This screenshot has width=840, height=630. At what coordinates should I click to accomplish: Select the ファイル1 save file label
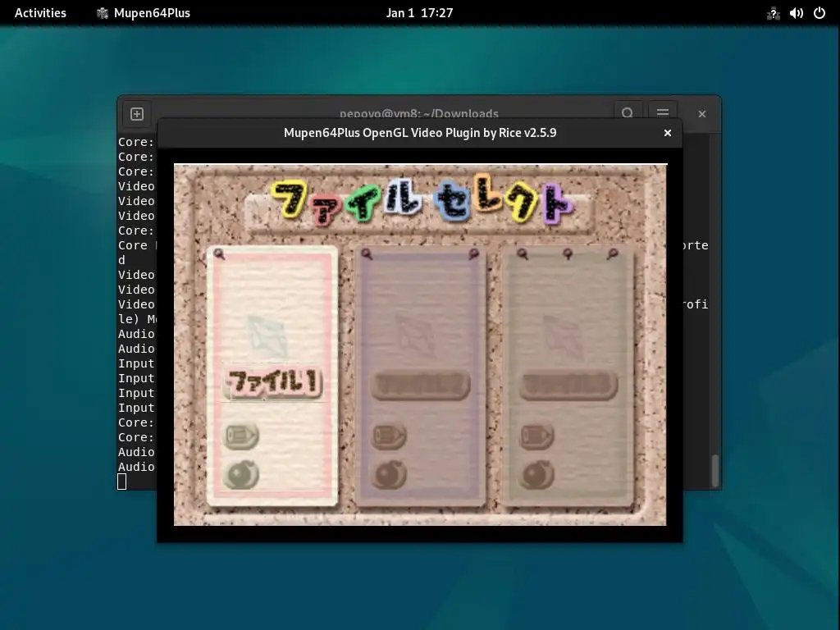274,382
